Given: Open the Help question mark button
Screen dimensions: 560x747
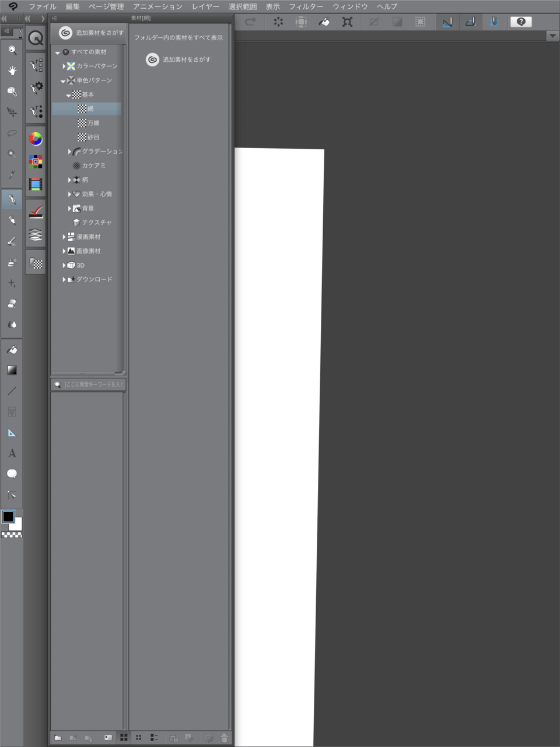Looking at the screenshot, I should point(521,22).
